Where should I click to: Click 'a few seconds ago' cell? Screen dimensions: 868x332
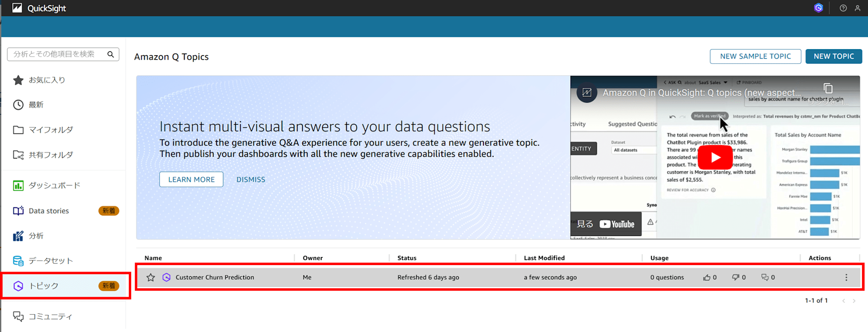[x=550, y=277]
